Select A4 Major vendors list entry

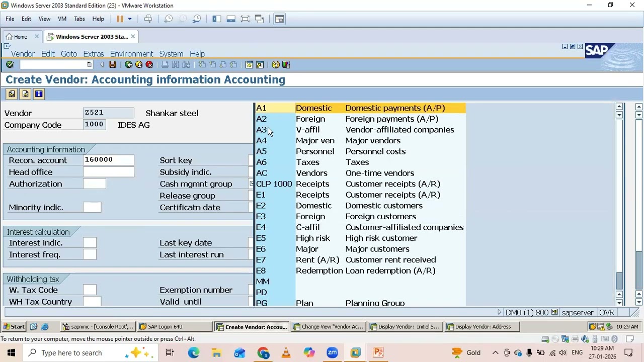pos(360,141)
